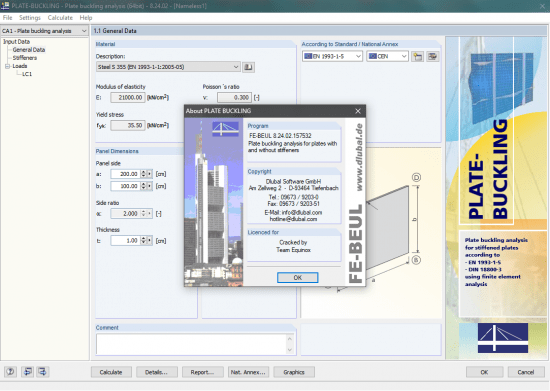Click the Comment box scrollbar
This screenshot has height=391, width=550.
coord(290,344)
